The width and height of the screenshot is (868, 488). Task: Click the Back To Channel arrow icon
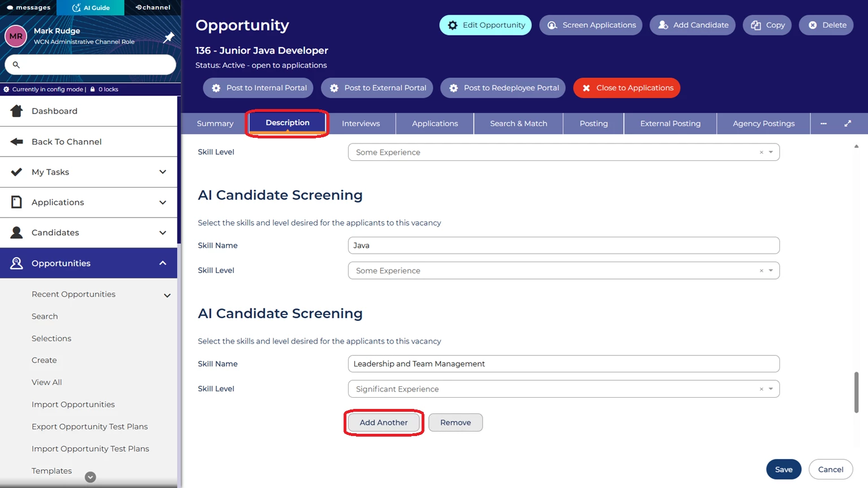16,141
